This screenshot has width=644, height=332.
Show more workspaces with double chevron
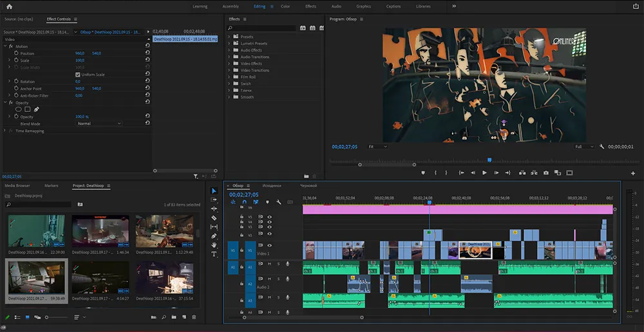tap(454, 6)
